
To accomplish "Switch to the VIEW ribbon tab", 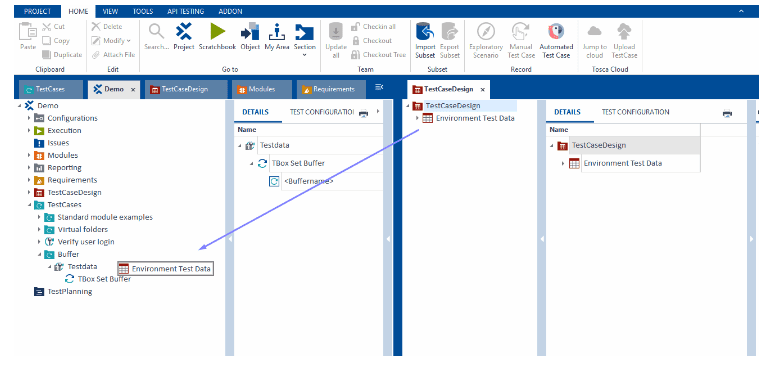I will (x=110, y=11).
